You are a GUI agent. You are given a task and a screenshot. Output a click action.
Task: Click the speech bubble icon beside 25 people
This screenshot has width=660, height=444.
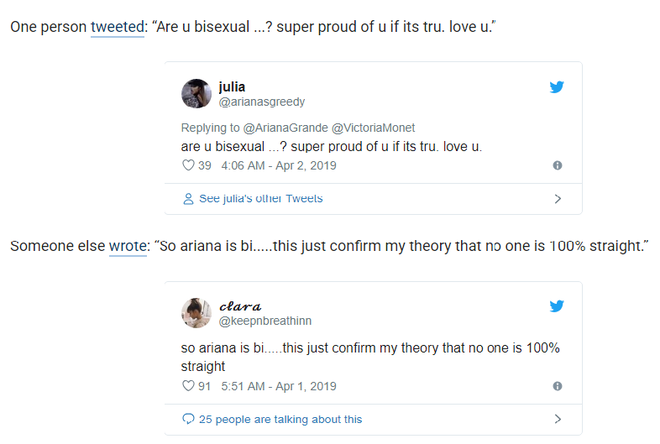(188, 419)
